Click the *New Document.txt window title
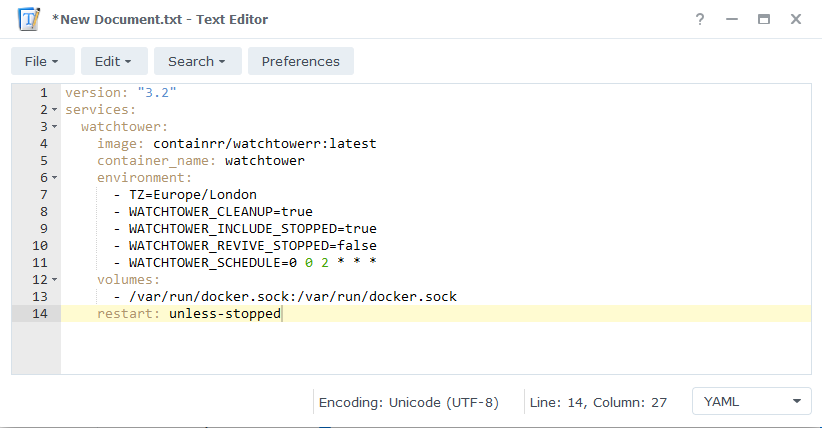Viewport: 822px width, 428px height. [x=160, y=19]
